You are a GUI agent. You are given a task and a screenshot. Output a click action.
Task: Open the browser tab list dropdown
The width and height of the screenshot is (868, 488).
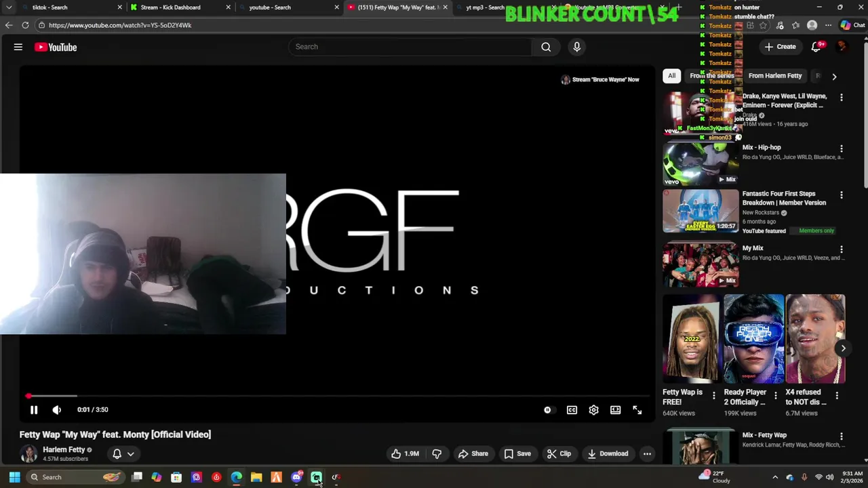click(9, 7)
